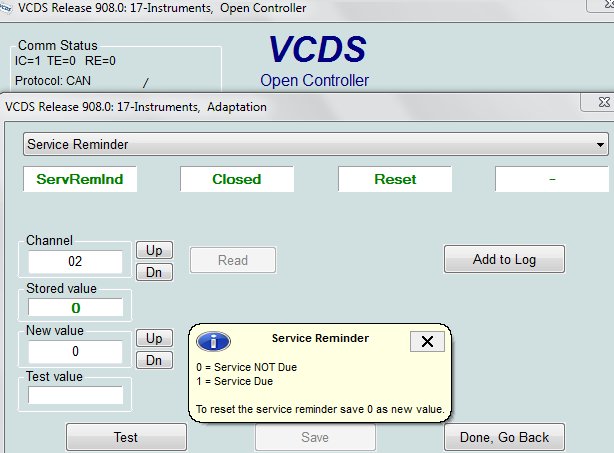Click the Add to Log button
The image size is (614, 453).
click(x=504, y=259)
